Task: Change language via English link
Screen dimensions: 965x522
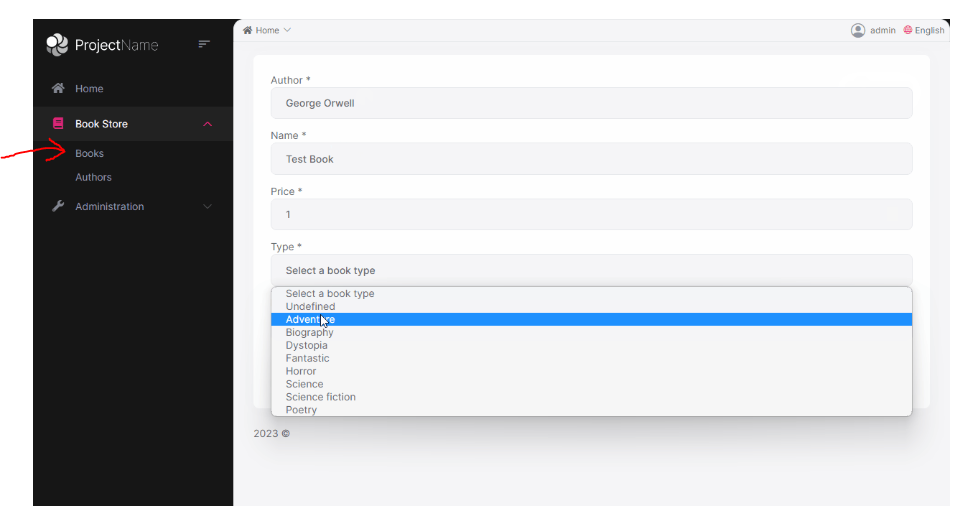Action: tap(929, 30)
